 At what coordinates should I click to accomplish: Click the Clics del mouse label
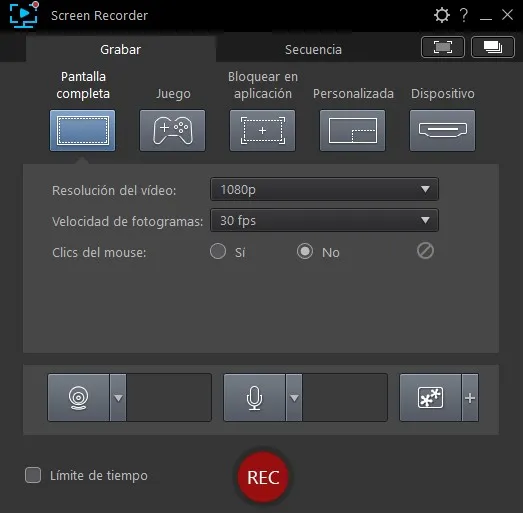click(x=99, y=252)
